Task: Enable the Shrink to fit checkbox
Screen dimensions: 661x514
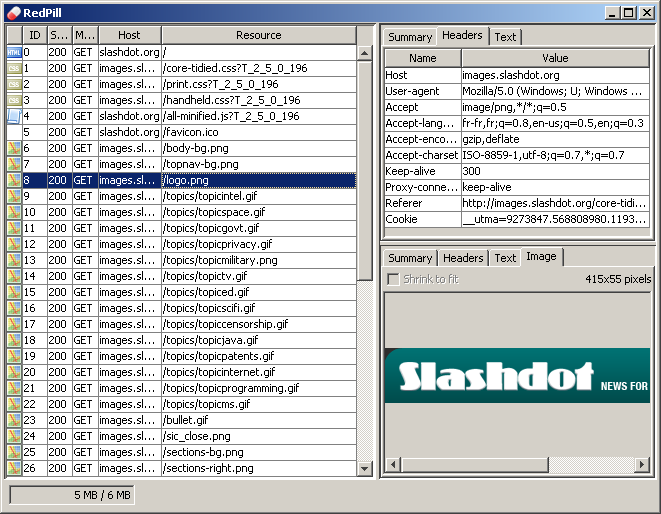Action: (x=393, y=279)
